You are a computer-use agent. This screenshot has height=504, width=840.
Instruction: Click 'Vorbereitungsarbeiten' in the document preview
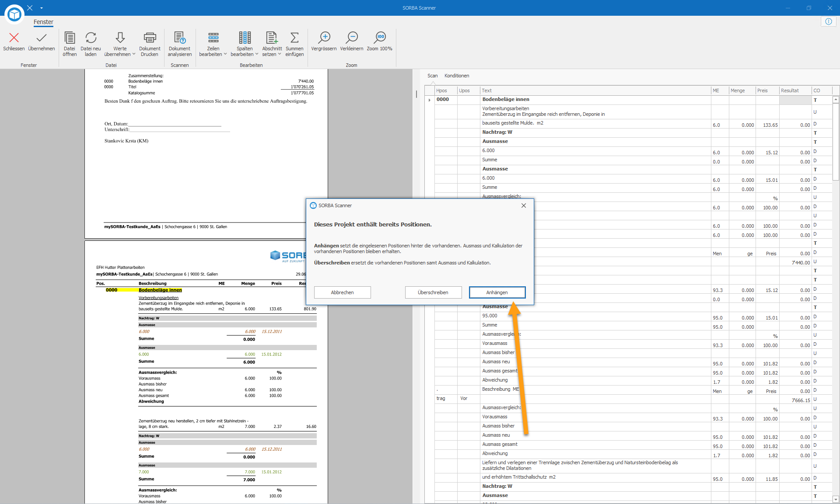click(x=158, y=298)
